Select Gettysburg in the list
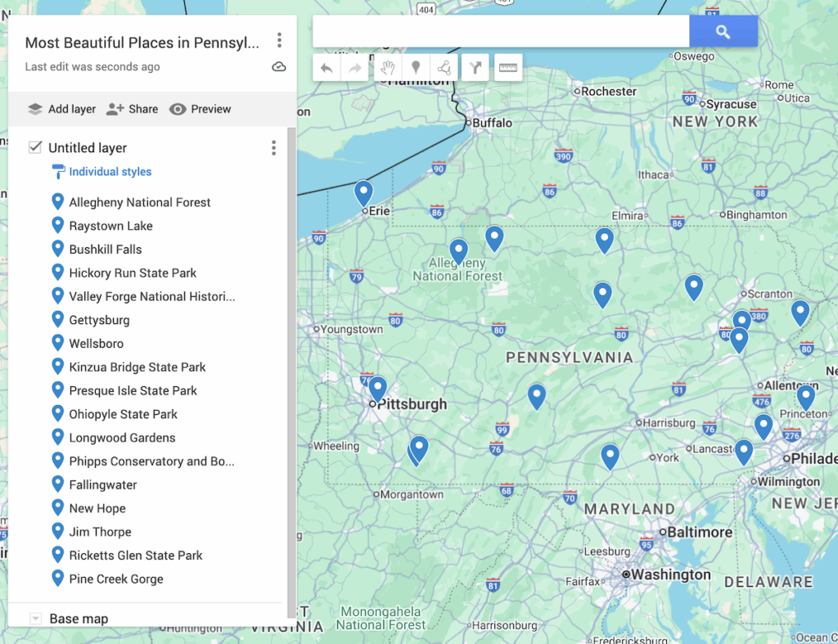The height and width of the screenshot is (644, 838). pyautogui.click(x=99, y=320)
